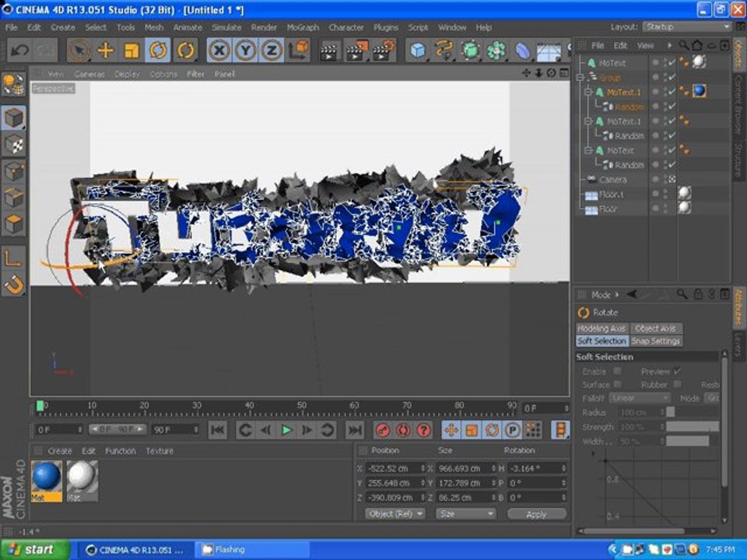Open the HyperNURBS generator icon

click(470, 50)
